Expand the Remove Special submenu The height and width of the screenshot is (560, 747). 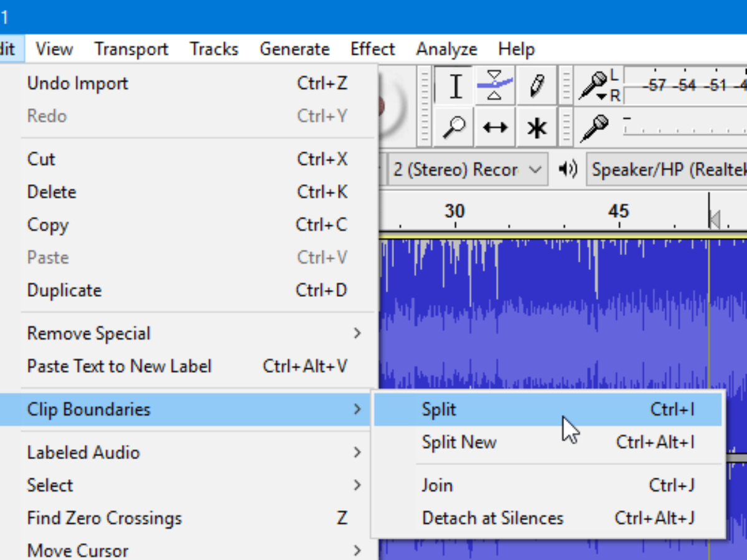click(x=189, y=334)
